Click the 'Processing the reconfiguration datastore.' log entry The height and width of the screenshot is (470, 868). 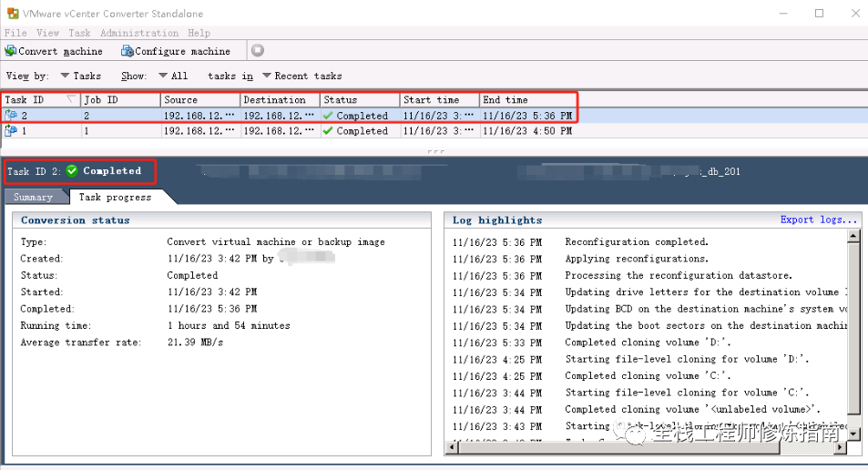[x=679, y=275]
